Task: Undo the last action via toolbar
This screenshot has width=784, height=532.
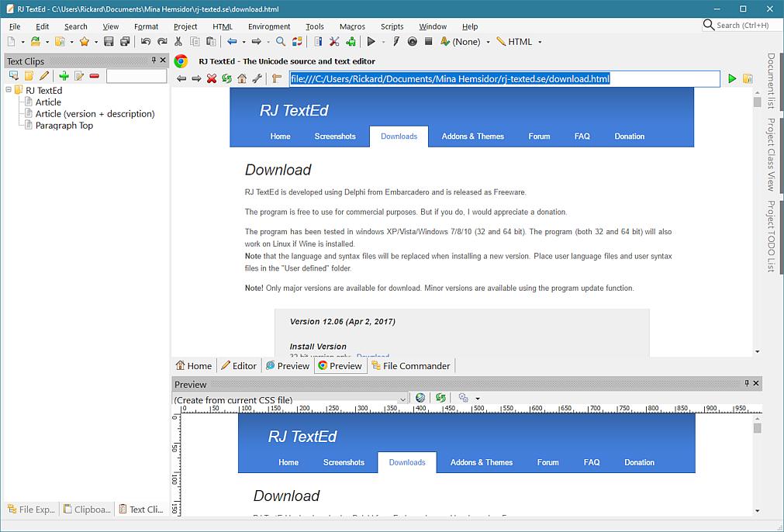Action: [x=146, y=42]
